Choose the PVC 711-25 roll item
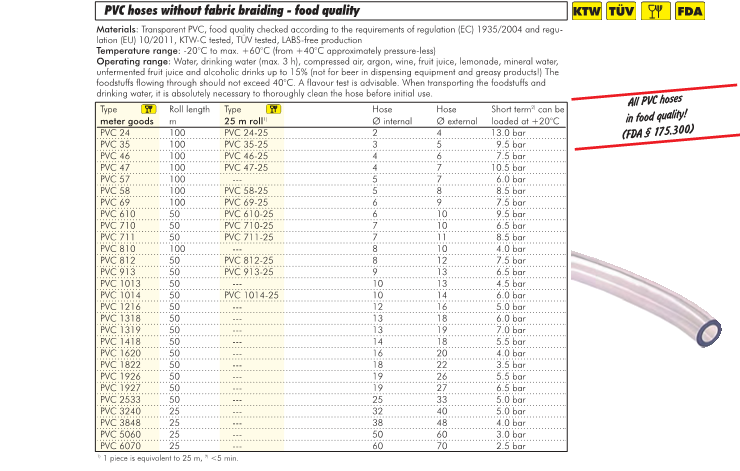The width and height of the screenshot is (740, 471). pos(246,237)
